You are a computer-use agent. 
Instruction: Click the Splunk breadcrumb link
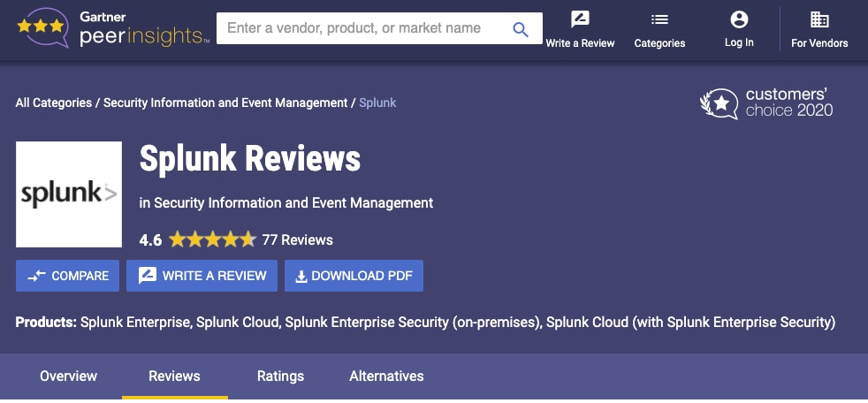coord(377,103)
